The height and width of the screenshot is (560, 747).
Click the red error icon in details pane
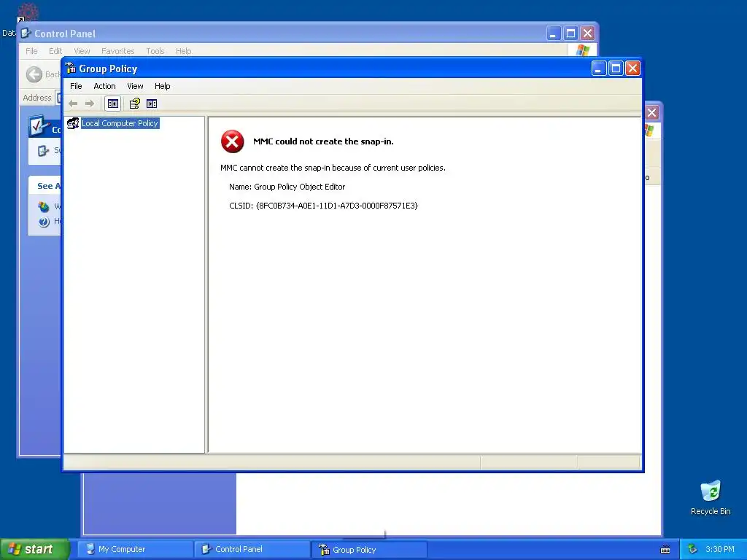pos(233,141)
